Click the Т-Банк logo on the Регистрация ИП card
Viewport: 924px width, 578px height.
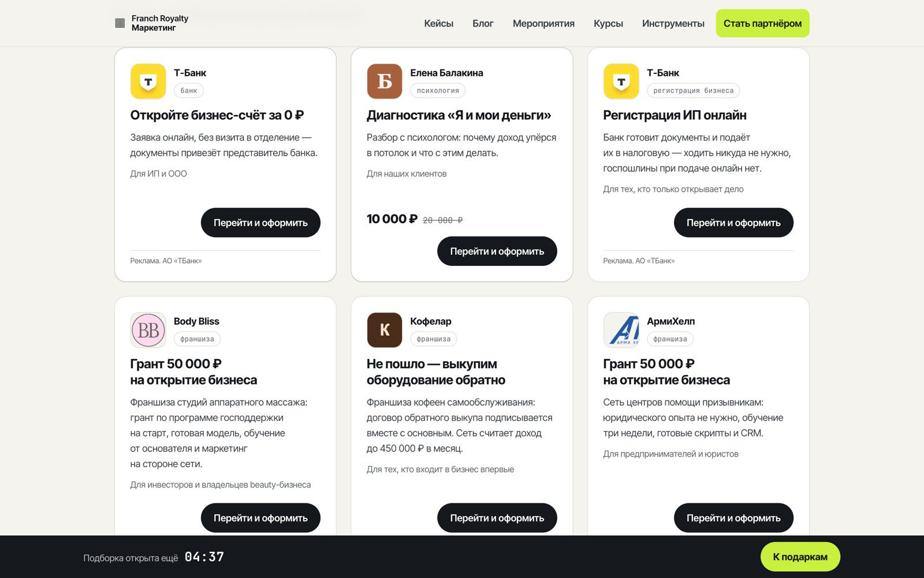point(621,81)
